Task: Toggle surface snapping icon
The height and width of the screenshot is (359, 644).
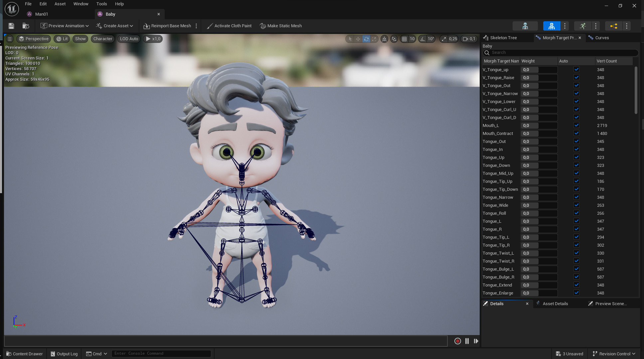Action: tap(394, 39)
